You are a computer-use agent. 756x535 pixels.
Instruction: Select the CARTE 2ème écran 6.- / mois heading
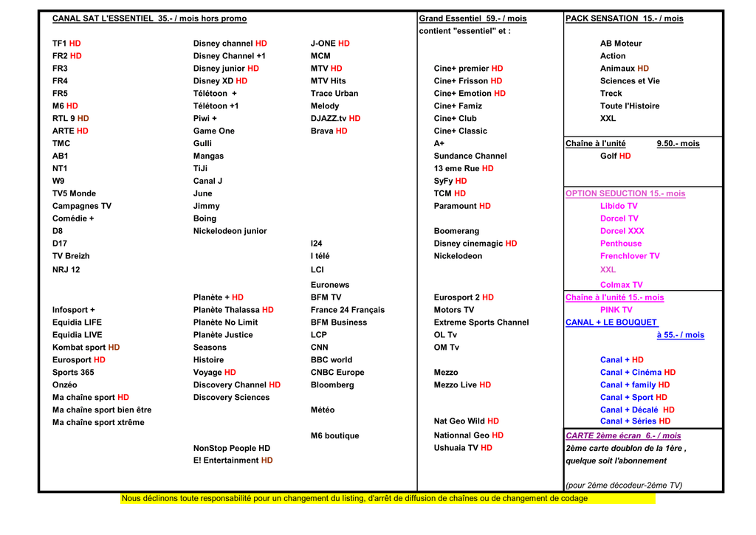[623, 436]
